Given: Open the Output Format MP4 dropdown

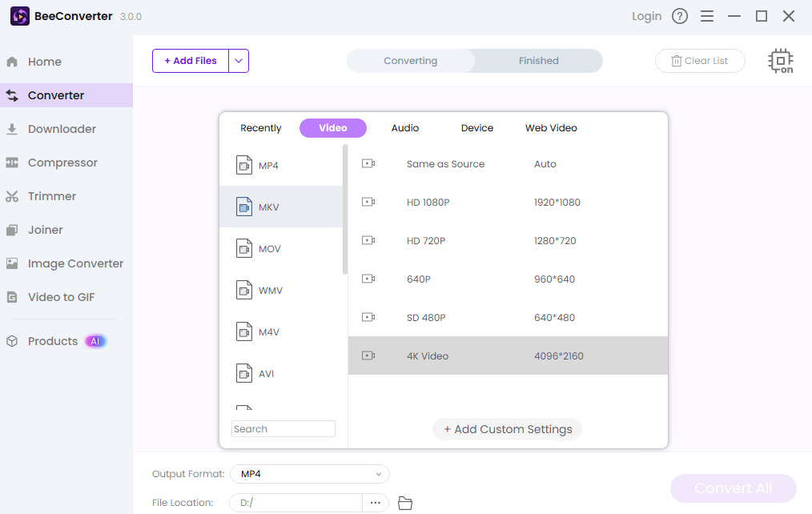Looking at the screenshot, I should tap(310, 474).
